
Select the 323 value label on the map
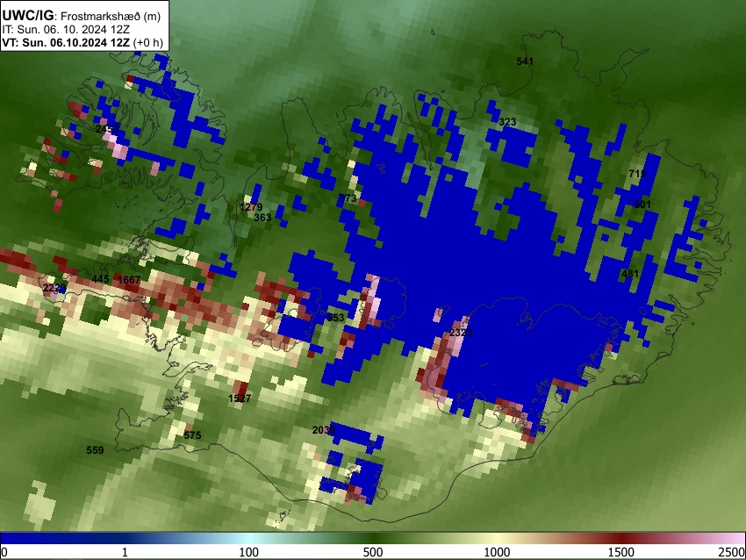pyautogui.click(x=507, y=122)
